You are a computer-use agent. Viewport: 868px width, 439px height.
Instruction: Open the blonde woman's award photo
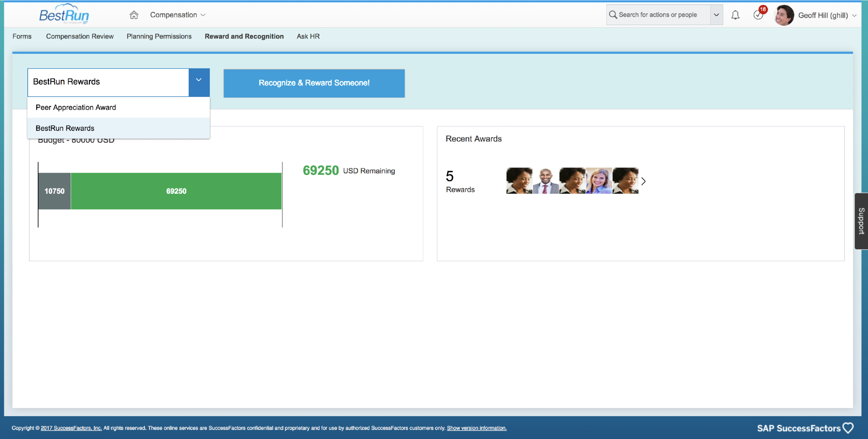point(599,181)
